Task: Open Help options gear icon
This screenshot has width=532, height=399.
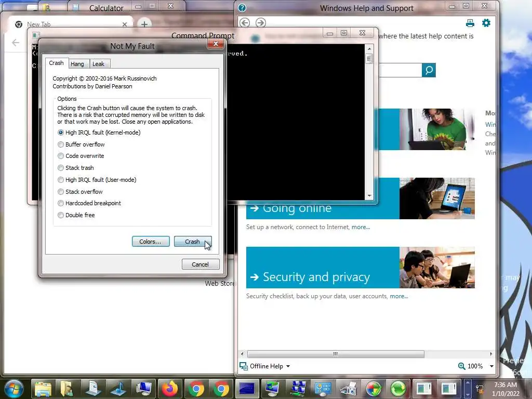Action: pos(486,23)
